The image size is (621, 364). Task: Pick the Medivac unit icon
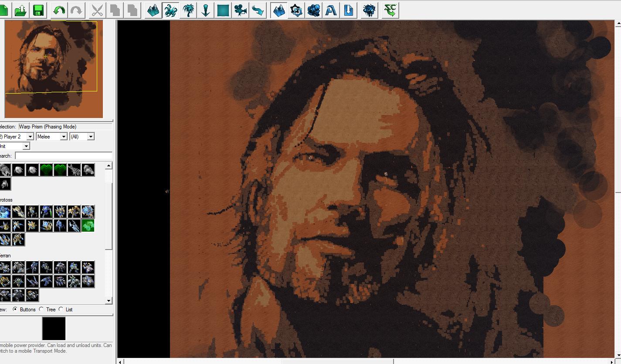click(x=88, y=267)
